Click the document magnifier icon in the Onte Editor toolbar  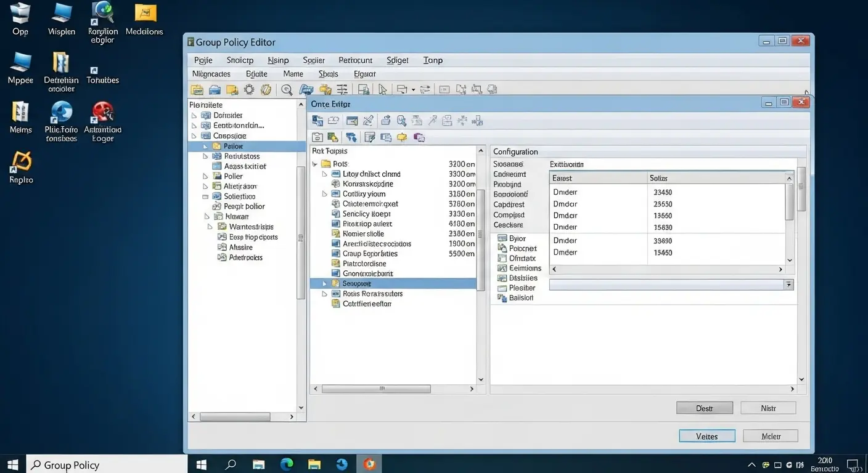401,121
